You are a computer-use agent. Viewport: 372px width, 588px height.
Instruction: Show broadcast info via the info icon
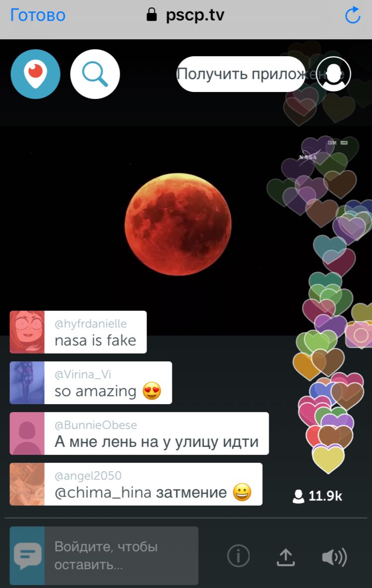pos(238,556)
